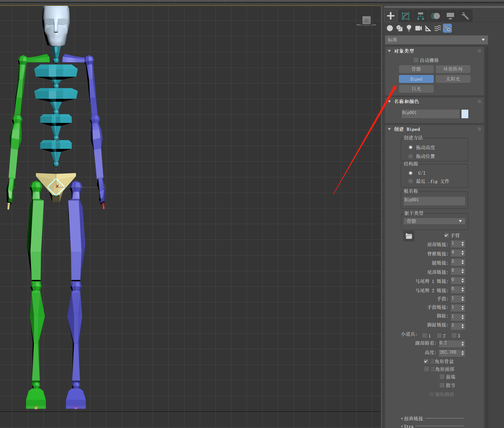
Task: Select the 拖动位置 radio option
Action: coord(411,156)
